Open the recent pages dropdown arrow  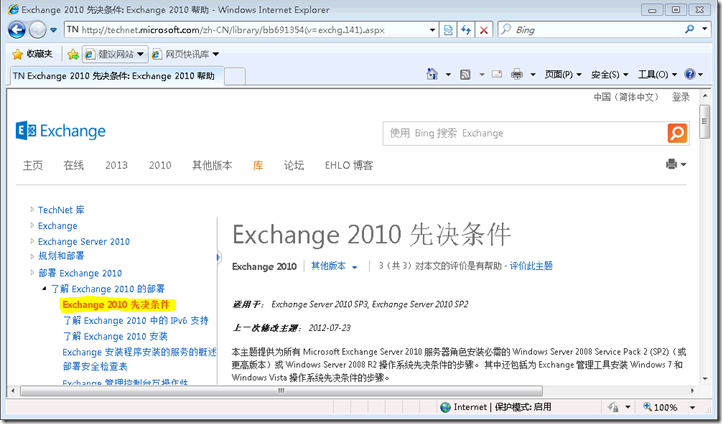[53, 30]
